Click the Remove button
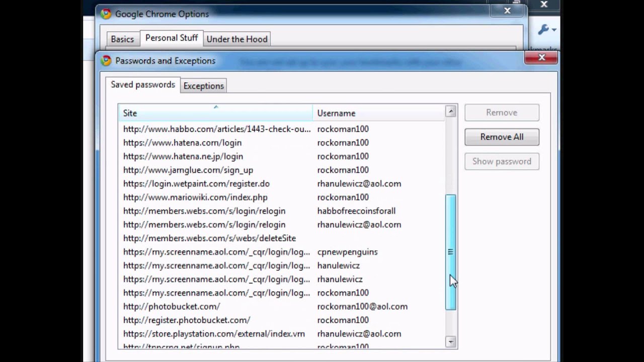Image resolution: width=644 pixels, height=362 pixels. click(x=502, y=113)
